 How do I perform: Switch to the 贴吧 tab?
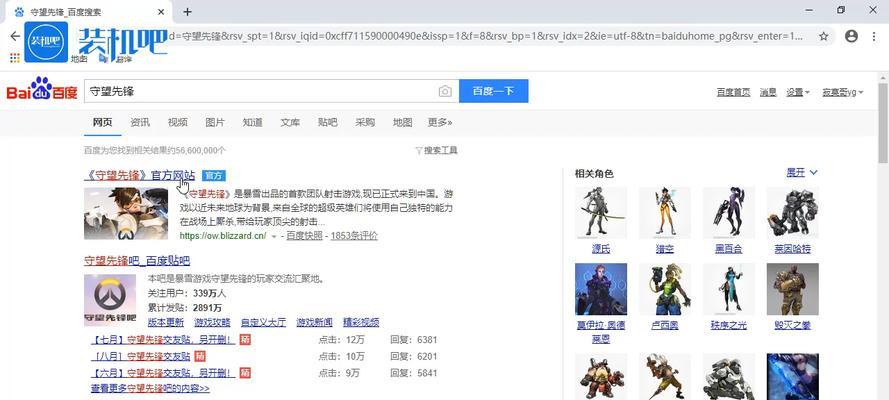(327, 122)
